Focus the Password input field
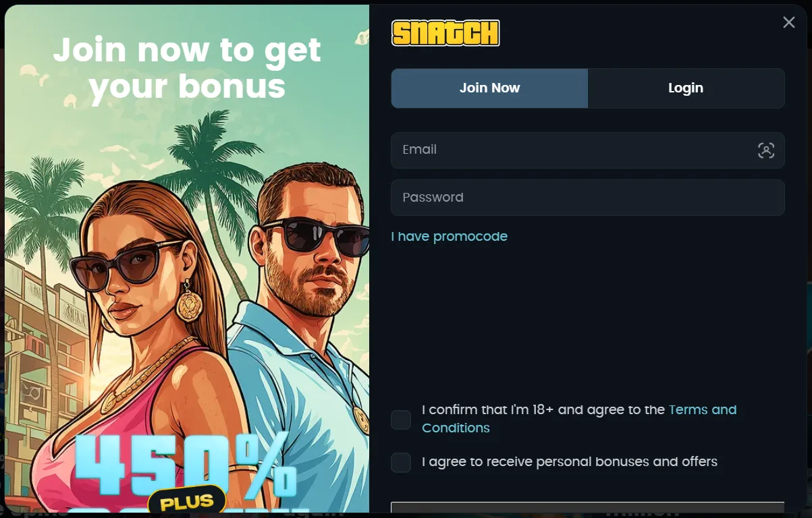The height and width of the screenshot is (518, 812). [588, 198]
